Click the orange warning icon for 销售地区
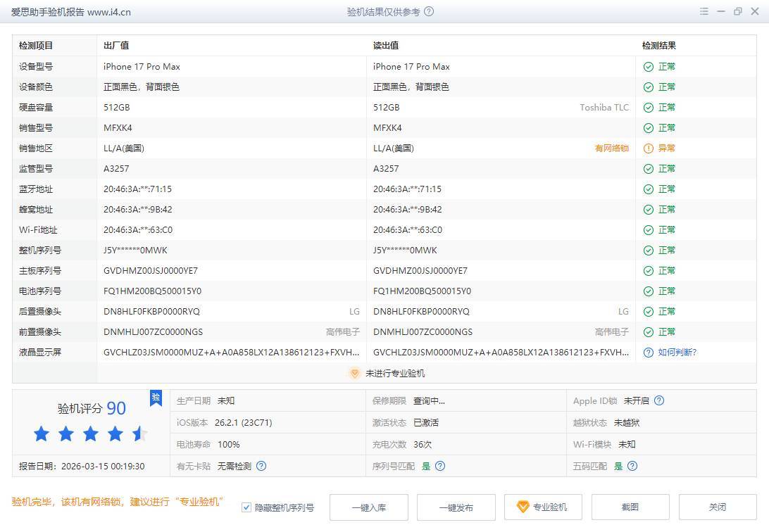The image size is (769, 532). (649, 148)
